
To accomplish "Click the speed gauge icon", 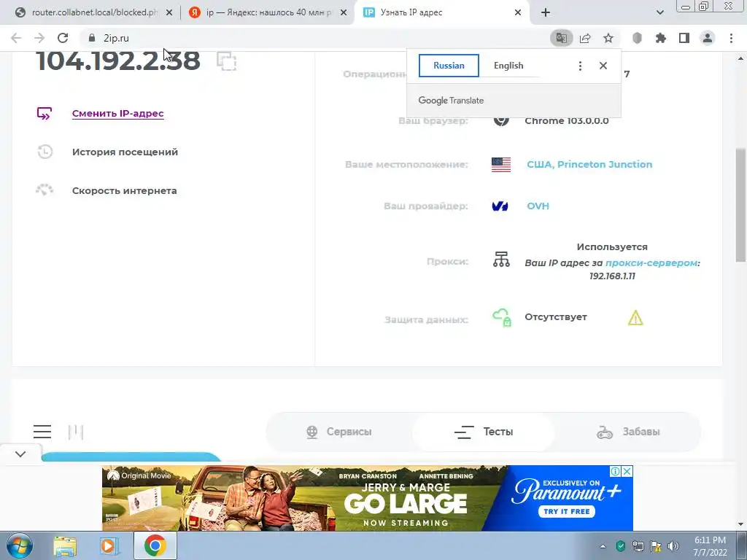I will pos(44,190).
